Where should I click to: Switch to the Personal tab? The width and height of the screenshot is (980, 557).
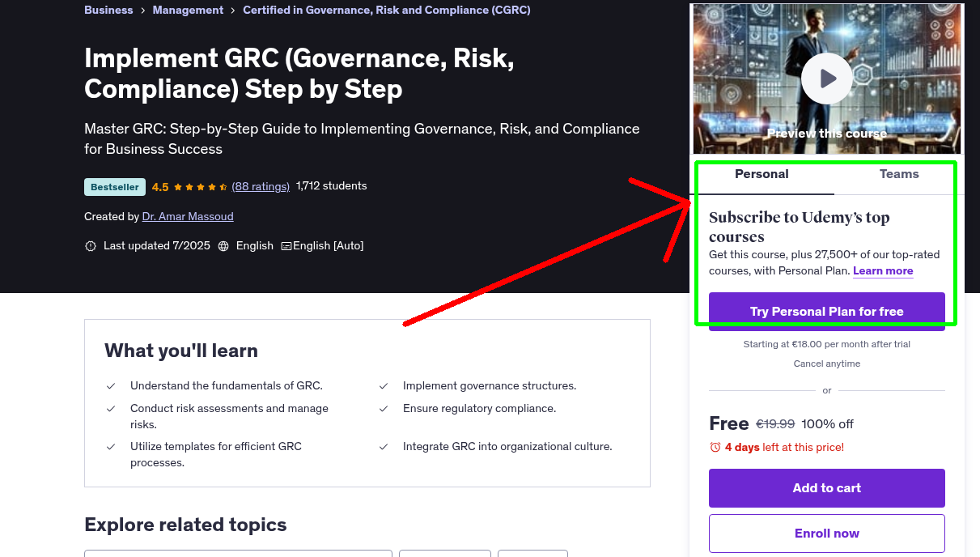762,174
